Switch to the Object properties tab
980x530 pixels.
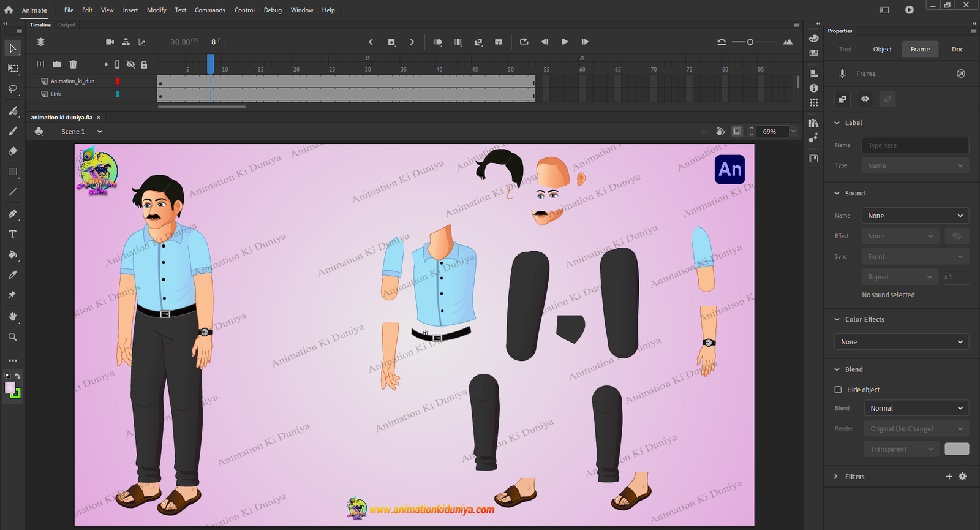tap(883, 49)
